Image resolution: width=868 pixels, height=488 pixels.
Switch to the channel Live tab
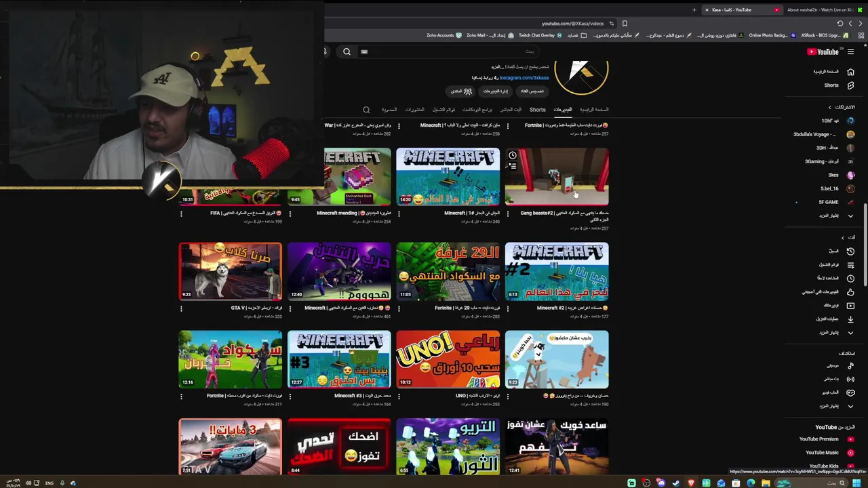click(x=511, y=110)
